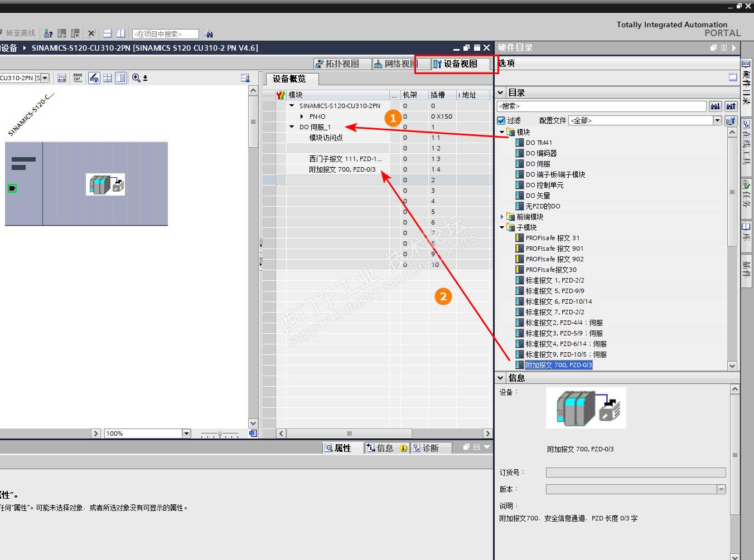Click the 在项目中搜索 project search field

(165, 34)
